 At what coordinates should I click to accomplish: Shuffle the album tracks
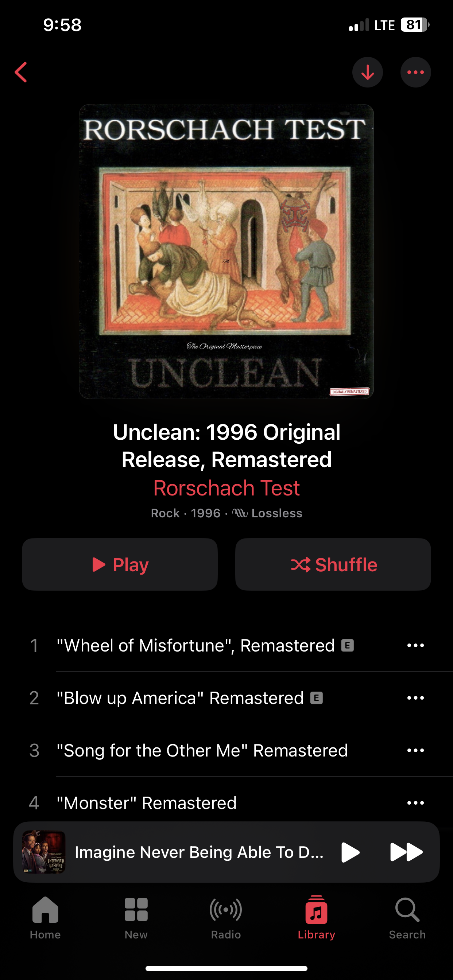333,565
